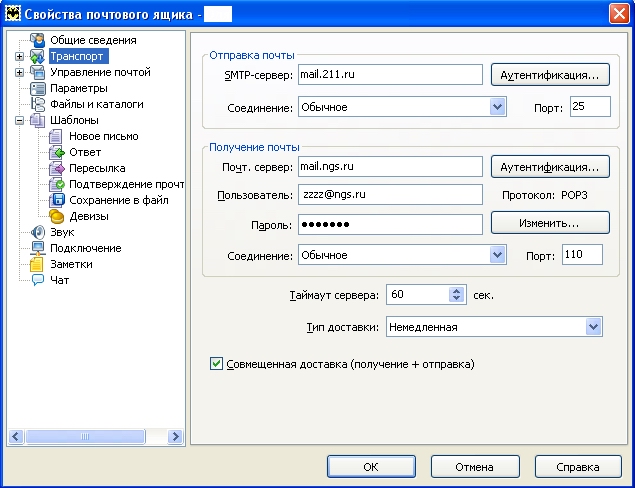Screen dimensions: 635x488
Task: Click the Заметки folder icon
Action: coord(38,264)
